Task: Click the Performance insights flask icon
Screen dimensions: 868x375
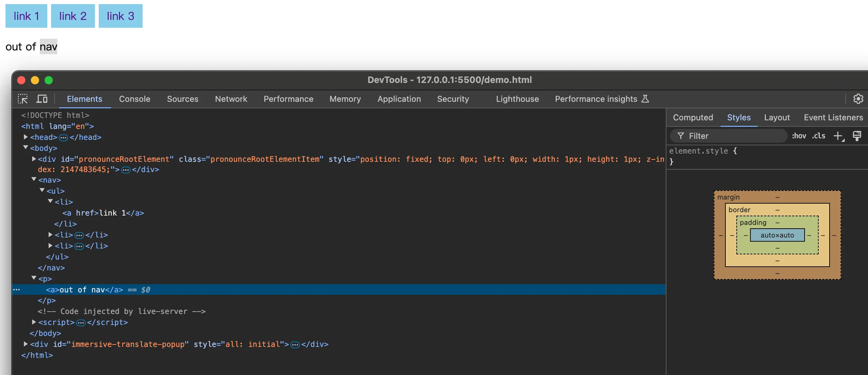Action: pos(645,99)
